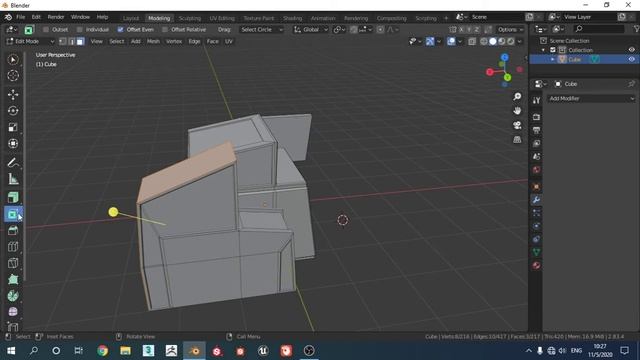Switch to edge select mode
This screenshot has width=640, height=360.
(71, 41)
